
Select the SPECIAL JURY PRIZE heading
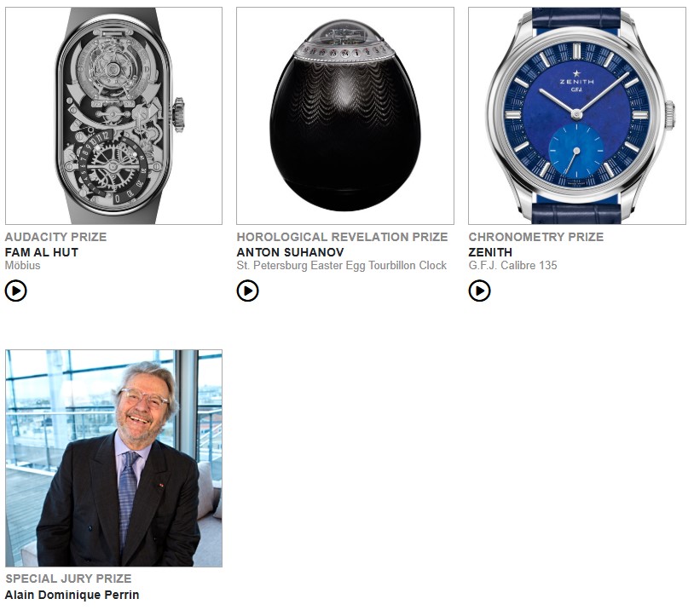point(68,579)
